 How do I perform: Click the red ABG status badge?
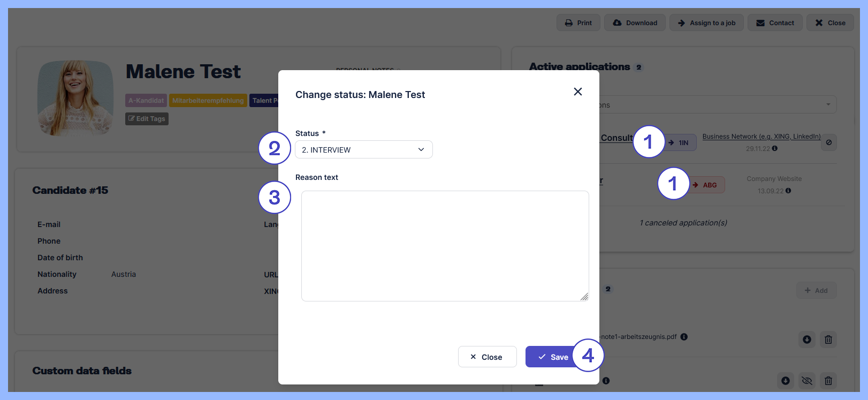coord(706,185)
